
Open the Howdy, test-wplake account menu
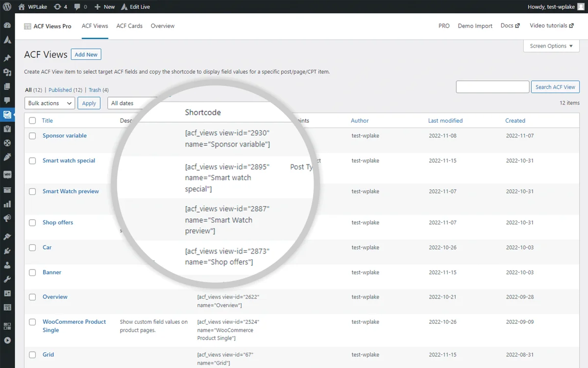555,7
